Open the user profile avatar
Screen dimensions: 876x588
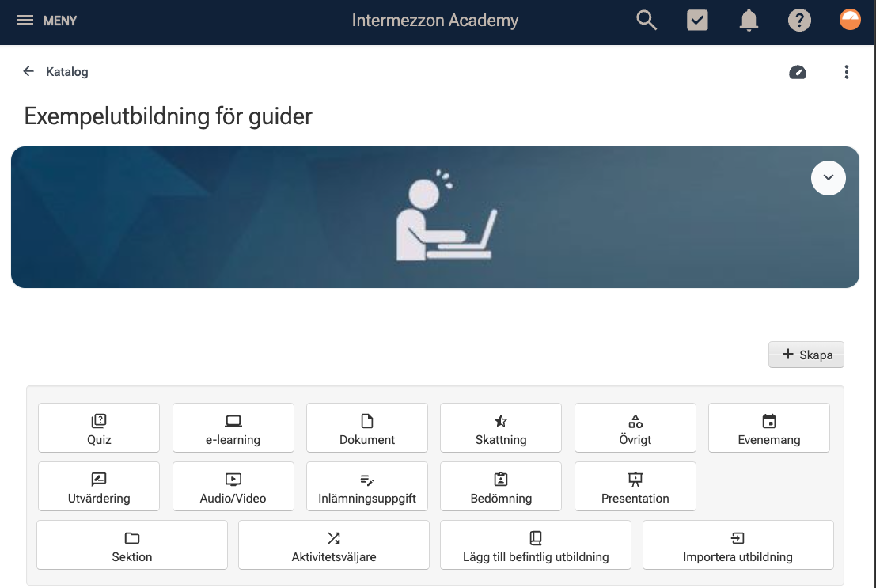click(850, 20)
